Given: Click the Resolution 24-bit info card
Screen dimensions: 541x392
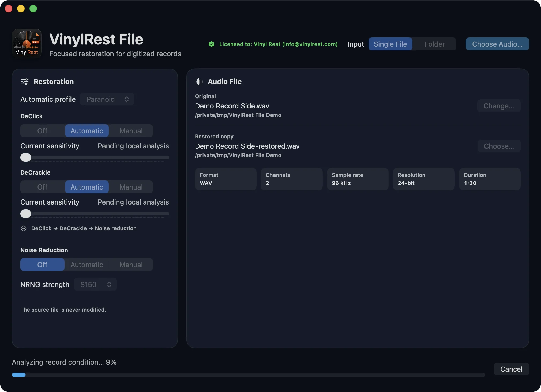Looking at the screenshot, I should tap(424, 179).
